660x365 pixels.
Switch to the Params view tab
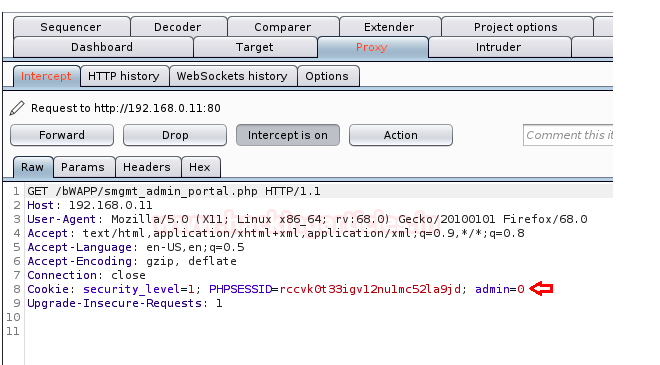83,167
